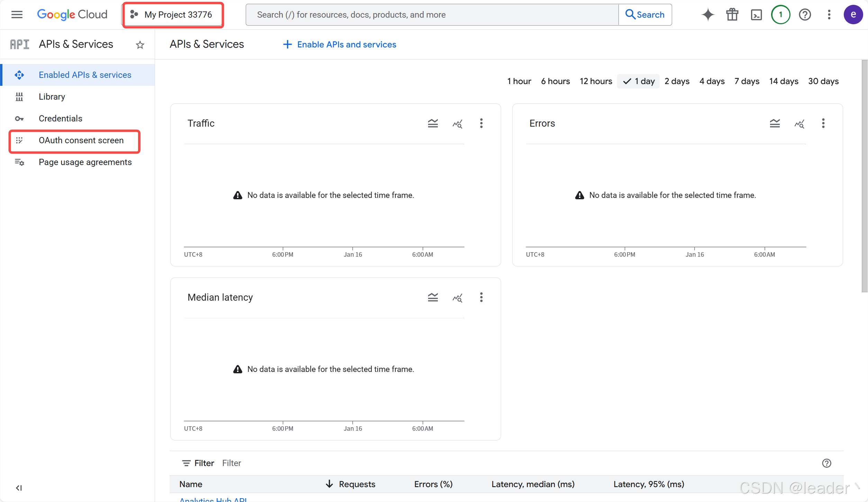Open the main navigation hamburger menu
The height and width of the screenshot is (502, 868).
click(x=17, y=15)
